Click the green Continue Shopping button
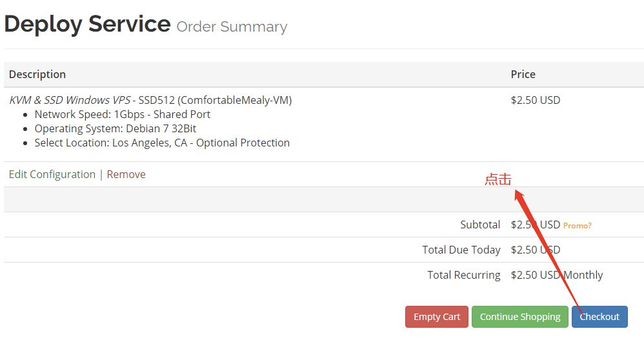 (x=519, y=317)
